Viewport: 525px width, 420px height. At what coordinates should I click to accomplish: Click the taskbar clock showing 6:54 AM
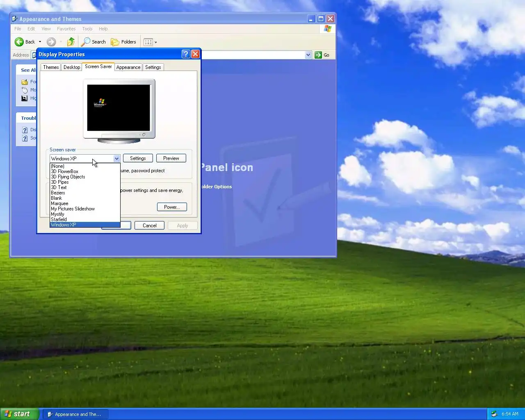(510, 414)
